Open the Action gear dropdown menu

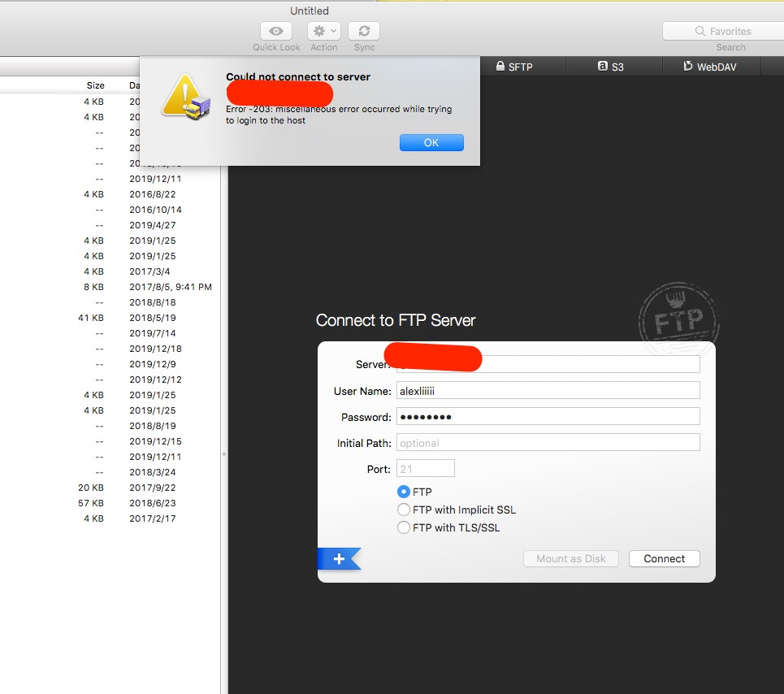(323, 31)
